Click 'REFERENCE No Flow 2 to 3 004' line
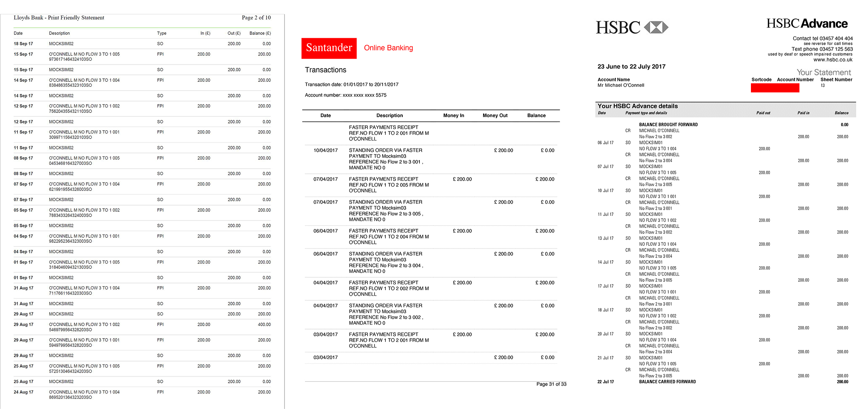868x409 pixels. pyautogui.click(x=386, y=265)
